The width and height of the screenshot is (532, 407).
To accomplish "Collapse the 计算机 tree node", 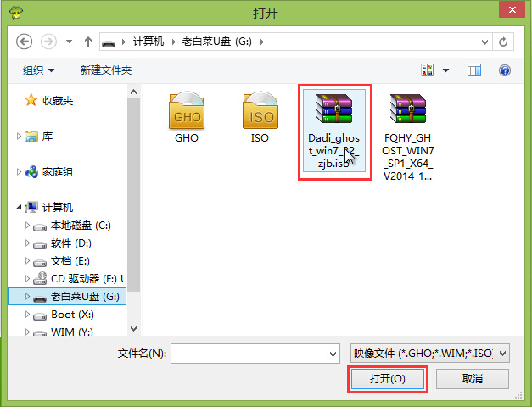I will pyautogui.click(x=19, y=207).
